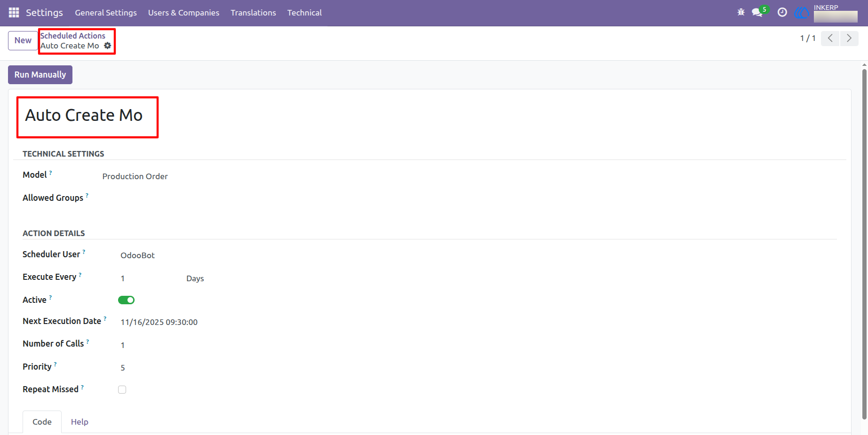Click the Run Manually button

[40, 75]
